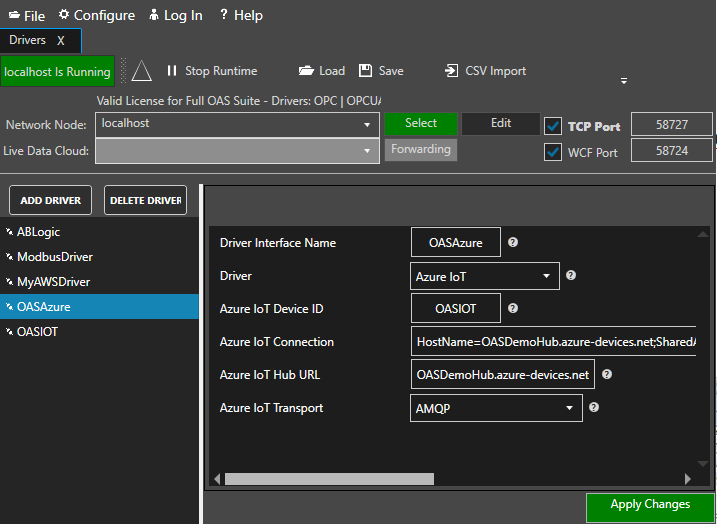Open help icon beside Azure IoT Device ID
This screenshot has height=524, width=717.
pyautogui.click(x=513, y=309)
